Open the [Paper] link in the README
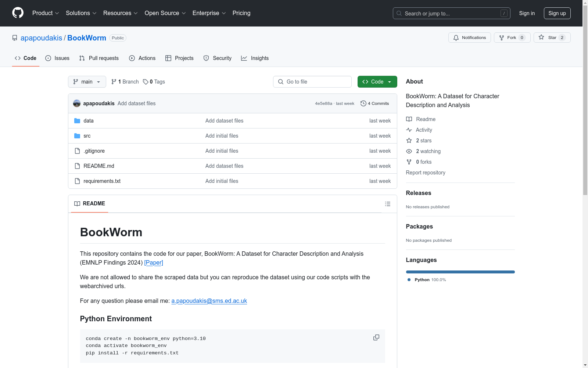Screen dimensions: 588x368 click(x=154, y=262)
